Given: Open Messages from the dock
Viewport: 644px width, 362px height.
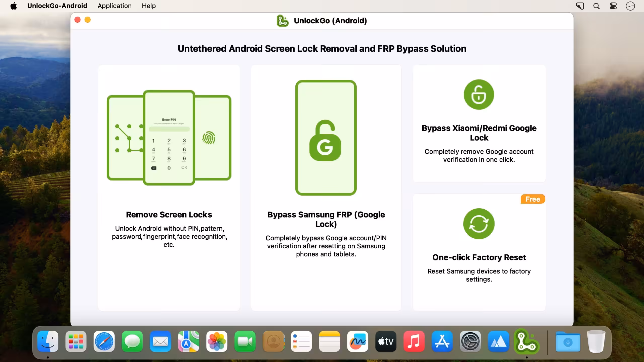Looking at the screenshot, I should (x=132, y=341).
